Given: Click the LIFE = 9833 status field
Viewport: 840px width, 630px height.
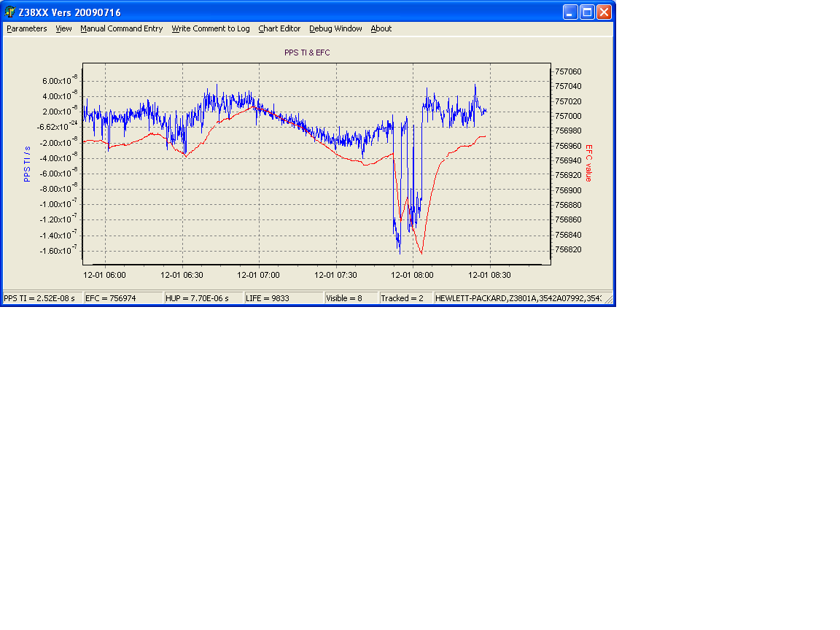Looking at the screenshot, I should [x=284, y=298].
